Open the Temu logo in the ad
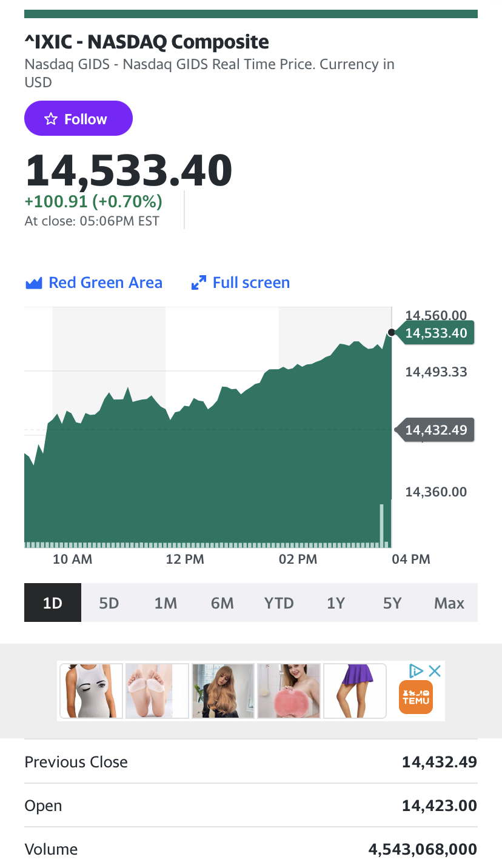The width and height of the screenshot is (502, 868). coord(416,697)
